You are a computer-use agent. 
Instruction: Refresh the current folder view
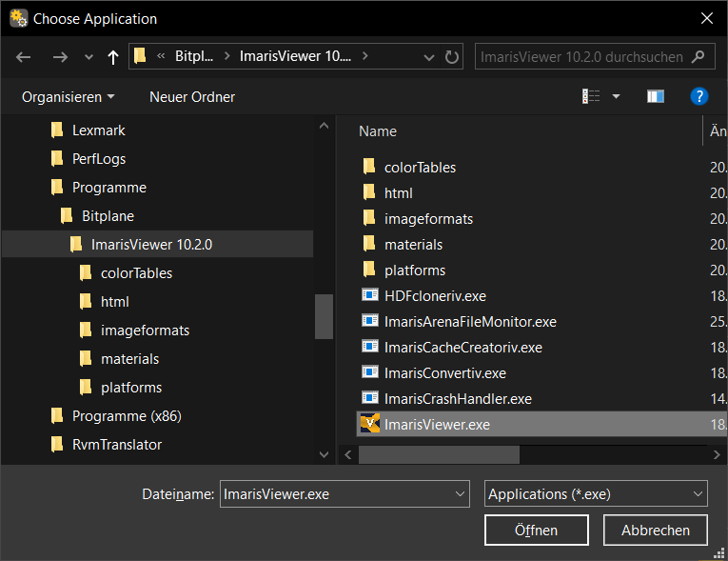(452, 57)
